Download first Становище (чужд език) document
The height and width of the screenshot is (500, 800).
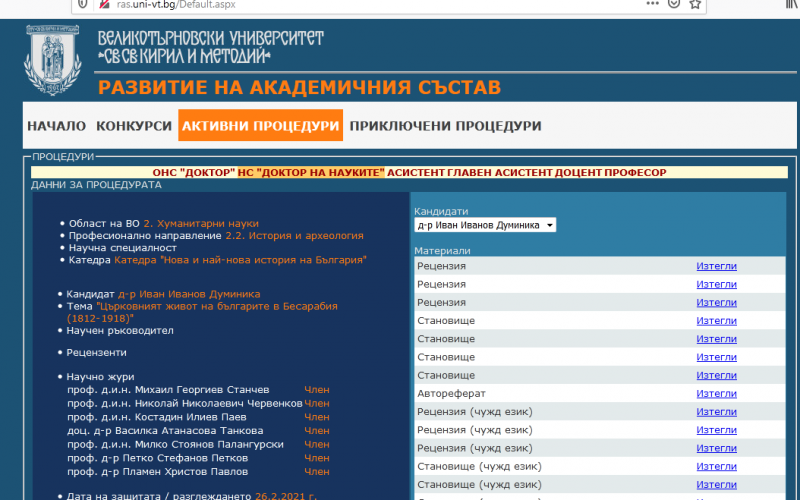[716, 467]
